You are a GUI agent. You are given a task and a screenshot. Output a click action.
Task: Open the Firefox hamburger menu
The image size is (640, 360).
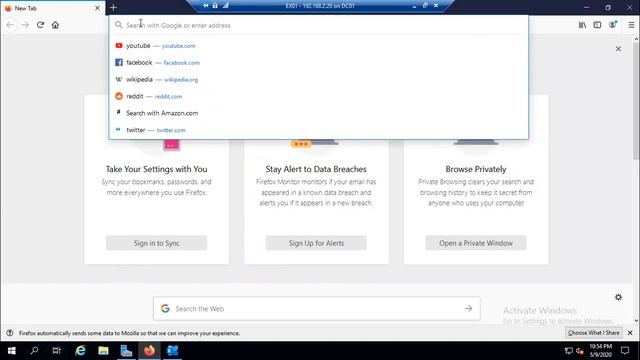pos(631,25)
